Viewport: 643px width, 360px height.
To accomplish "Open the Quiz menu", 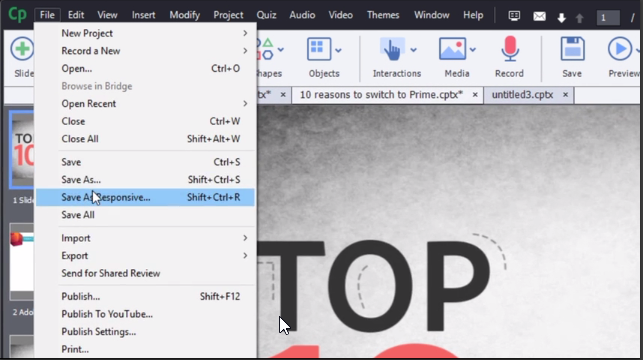I will pos(266,15).
